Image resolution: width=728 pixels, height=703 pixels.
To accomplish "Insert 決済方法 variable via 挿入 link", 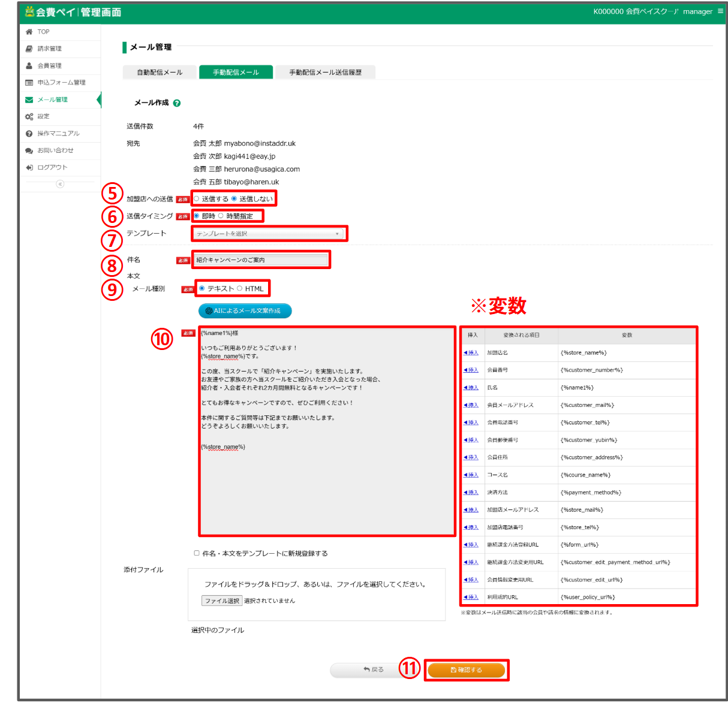I will pos(471,493).
